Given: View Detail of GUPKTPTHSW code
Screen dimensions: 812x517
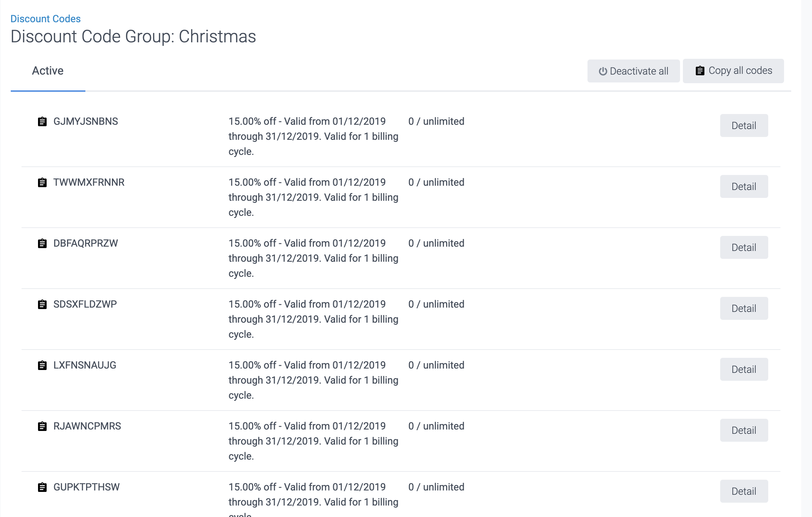Looking at the screenshot, I should (x=744, y=491).
